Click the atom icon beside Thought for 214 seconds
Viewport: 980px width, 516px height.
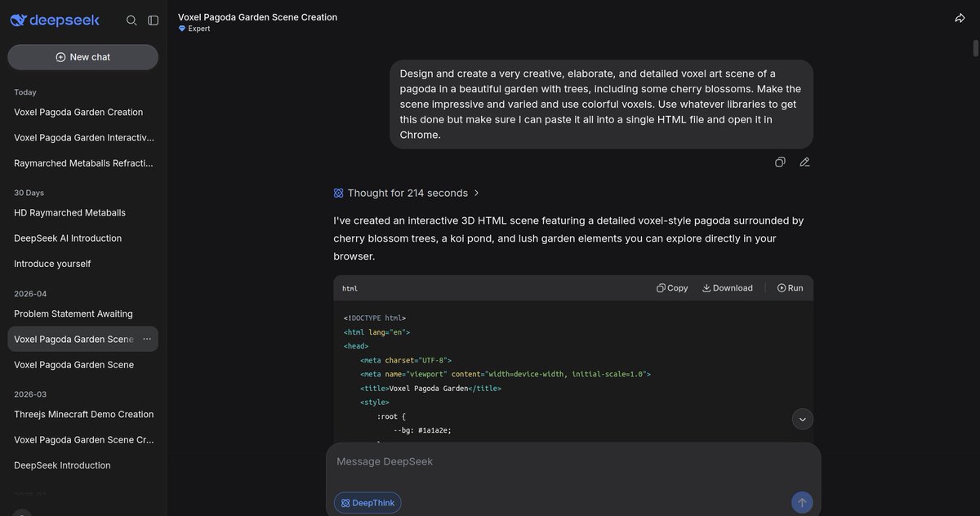tap(339, 193)
